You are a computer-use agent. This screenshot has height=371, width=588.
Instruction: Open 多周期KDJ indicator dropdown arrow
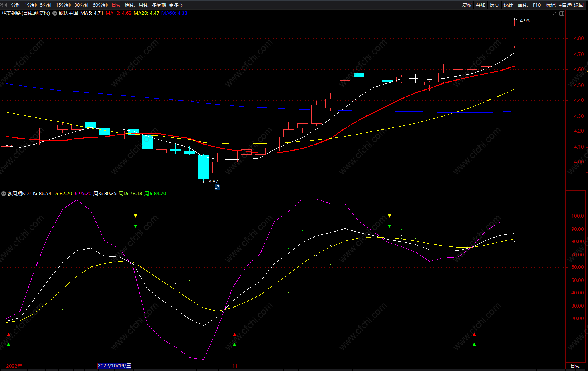click(4, 194)
